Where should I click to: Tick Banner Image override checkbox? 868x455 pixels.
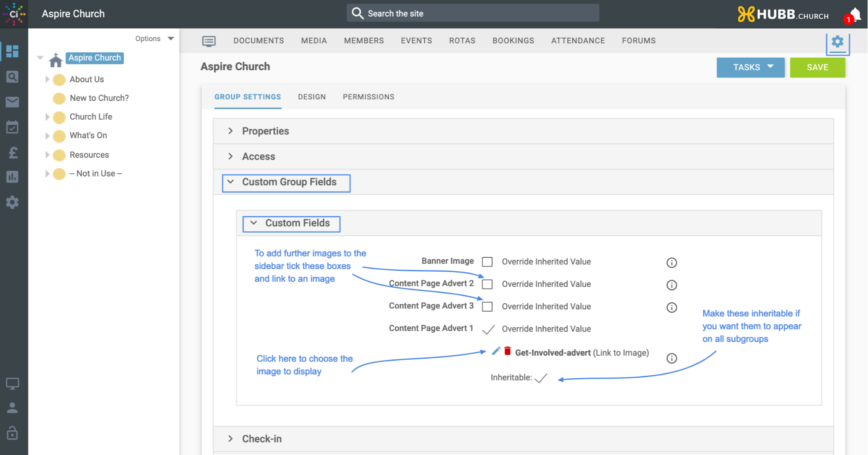tap(488, 262)
